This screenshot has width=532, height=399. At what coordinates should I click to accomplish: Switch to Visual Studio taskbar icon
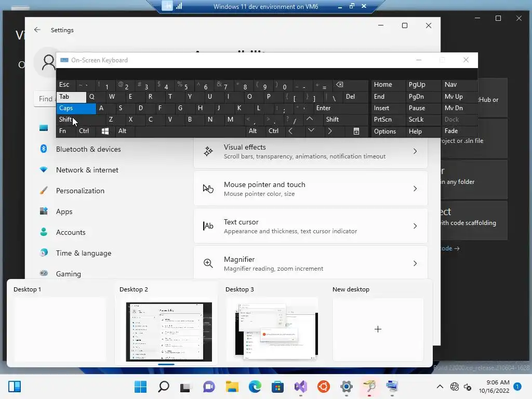pos(301,387)
